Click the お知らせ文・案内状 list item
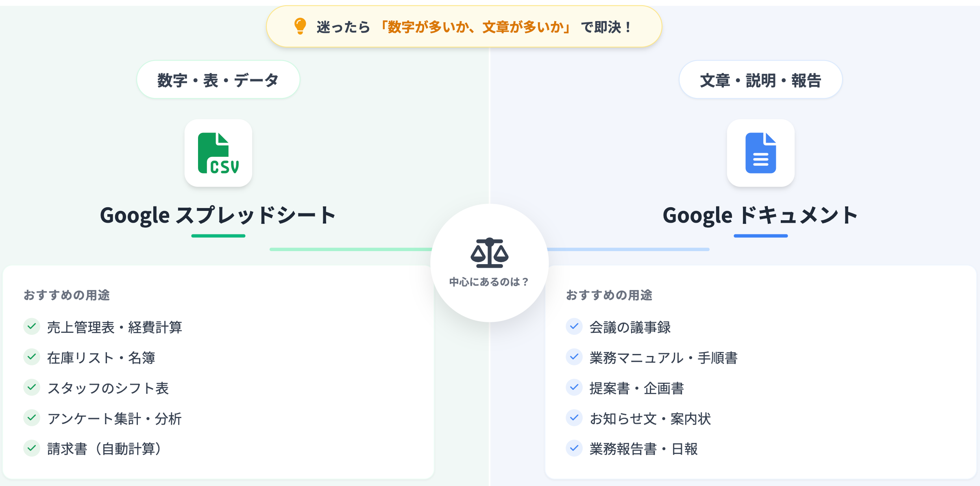The image size is (980, 486). (x=650, y=419)
